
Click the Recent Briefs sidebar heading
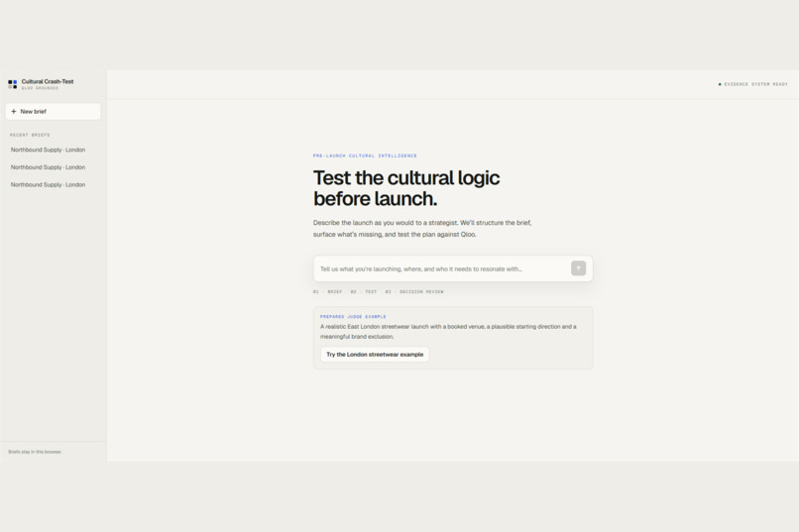(30, 135)
